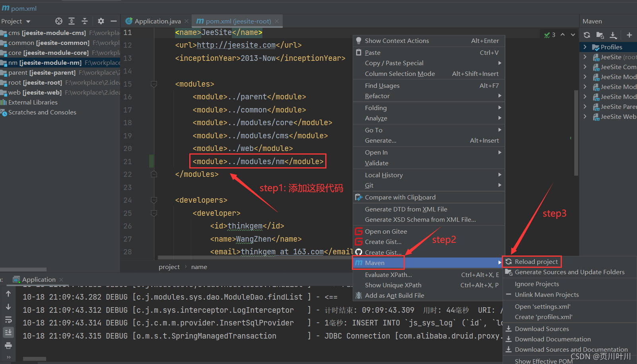Show more console toolbar actions via double chevron
The image size is (637, 364).
(x=8, y=357)
